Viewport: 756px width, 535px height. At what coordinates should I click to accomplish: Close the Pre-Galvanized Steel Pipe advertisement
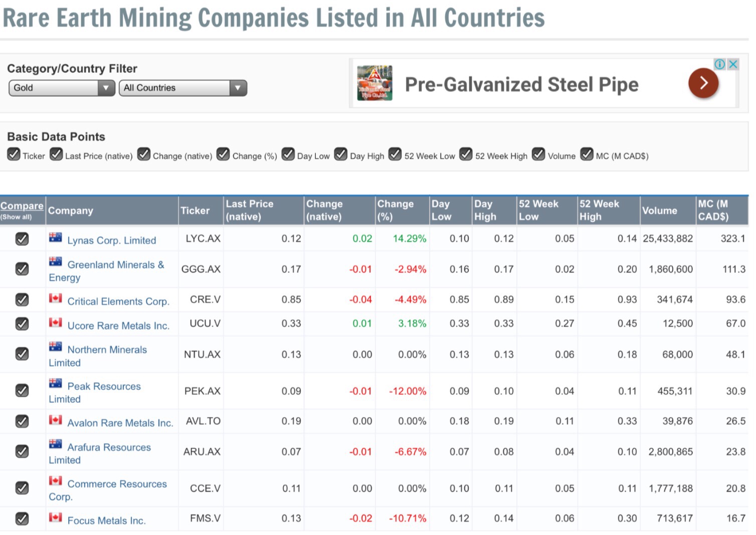pos(732,64)
